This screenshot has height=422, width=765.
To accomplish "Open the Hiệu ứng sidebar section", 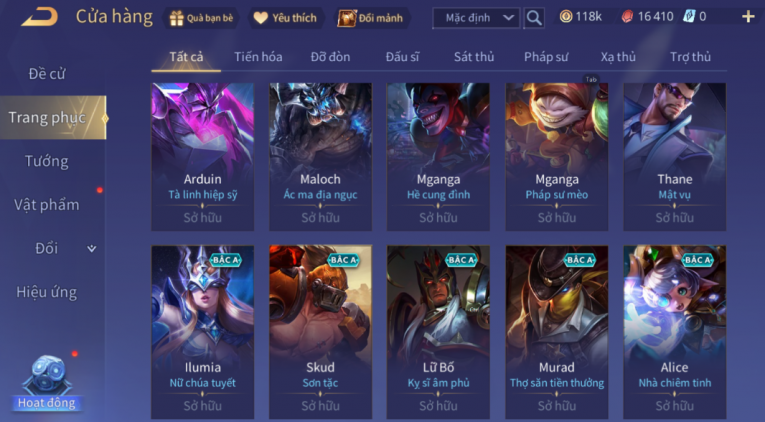I will pos(46,292).
